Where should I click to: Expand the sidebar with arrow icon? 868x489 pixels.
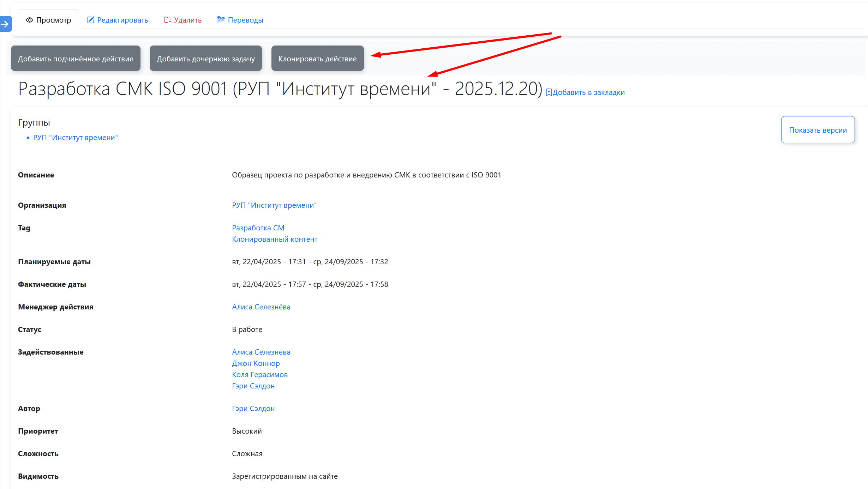(5, 24)
